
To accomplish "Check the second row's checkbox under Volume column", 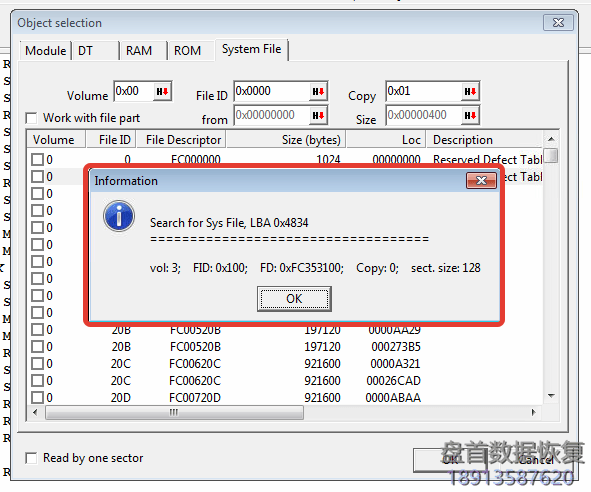I will tap(37, 176).
